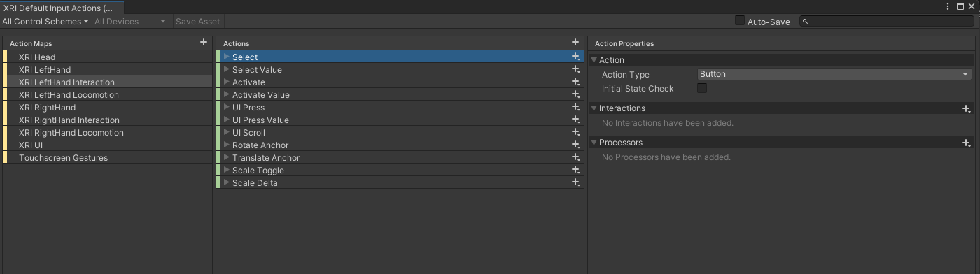The width and height of the screenshot is (980, 274).
Task: Expand the Scale Delta action
Action: click(x=226, y=182)
